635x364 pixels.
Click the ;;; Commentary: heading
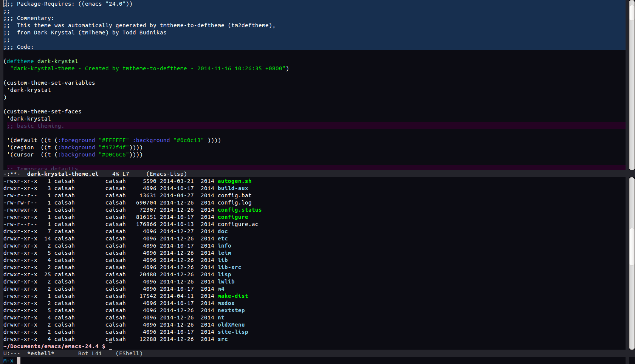tap(29, 18)
